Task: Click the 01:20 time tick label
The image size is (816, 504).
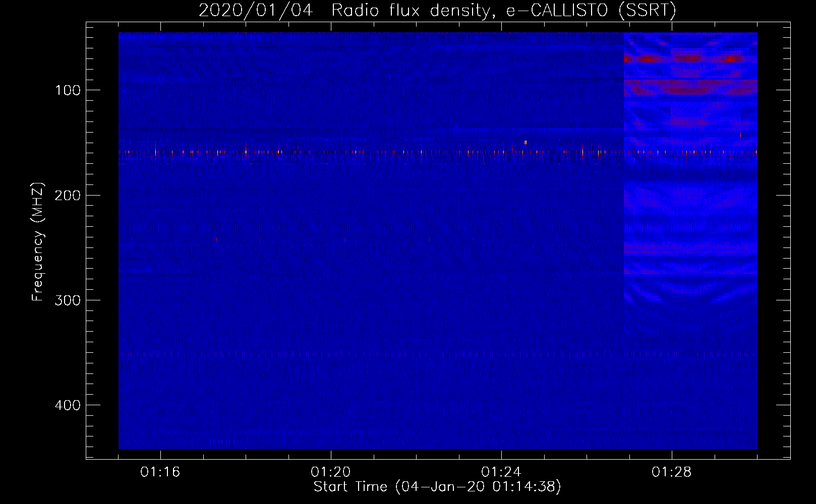Action: pos(331,472)
